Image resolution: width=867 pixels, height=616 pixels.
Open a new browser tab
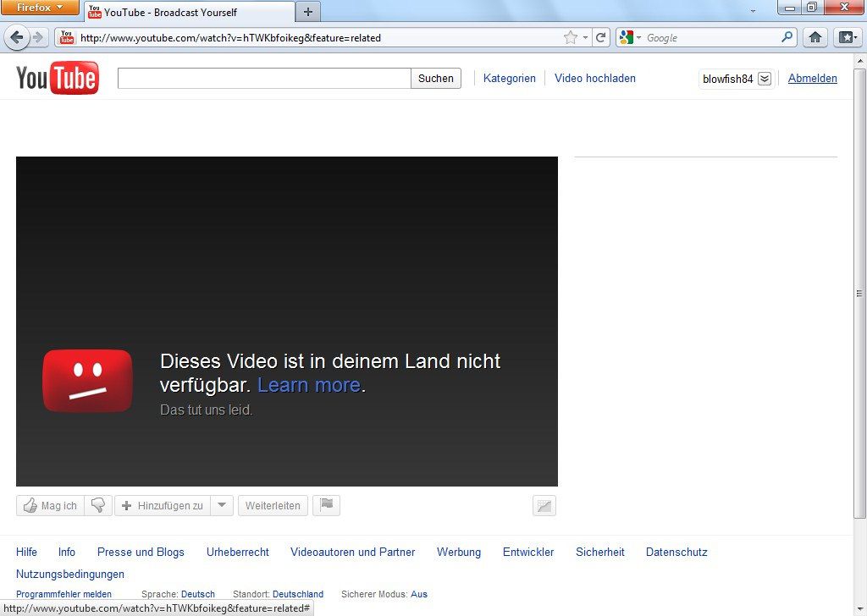pos(307,12)
